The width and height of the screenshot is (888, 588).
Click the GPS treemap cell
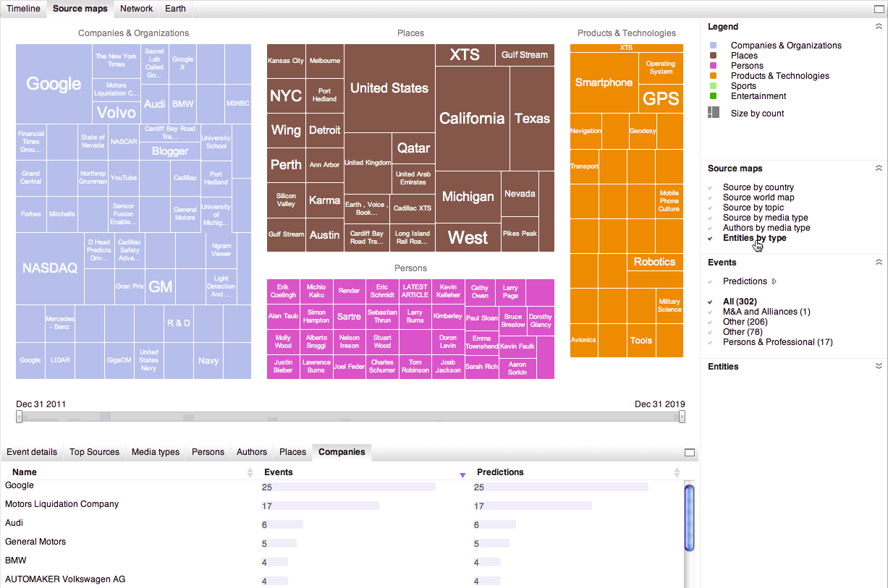pos(661,99)
